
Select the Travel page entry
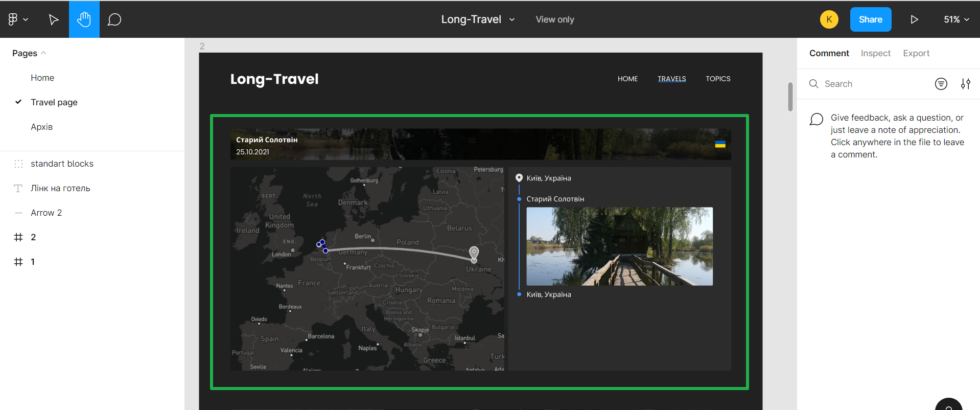pyautogui.click(x=54, y=102)
